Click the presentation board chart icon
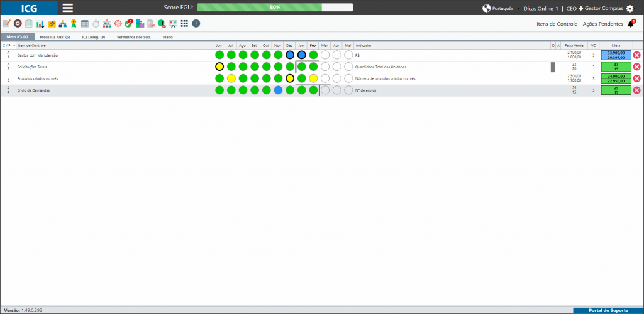The height and width of the screenshot is (314, 644). 174,24
